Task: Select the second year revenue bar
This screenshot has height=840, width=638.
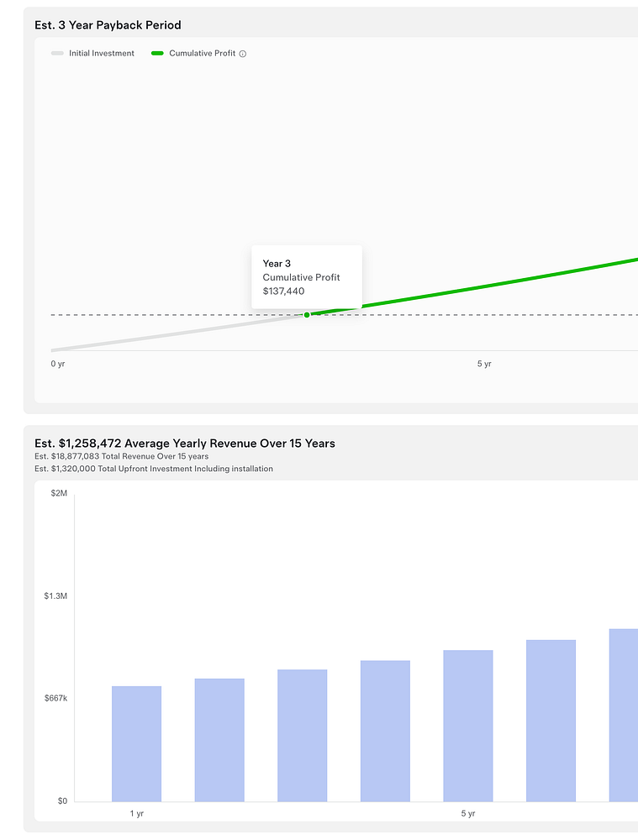Action: coord(219,739)
